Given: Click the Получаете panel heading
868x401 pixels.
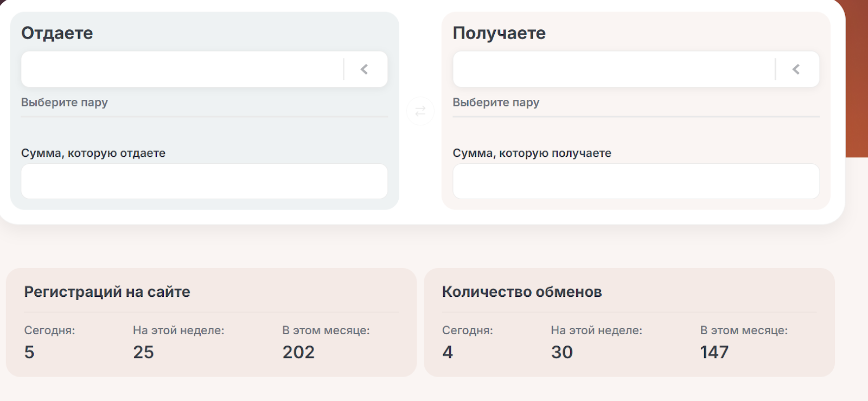Looking at the screenshot, I should (x=499, y=33).
